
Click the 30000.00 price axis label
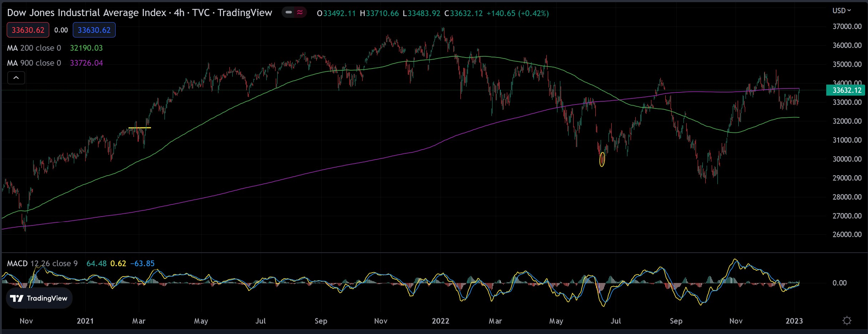pos(847,159)
